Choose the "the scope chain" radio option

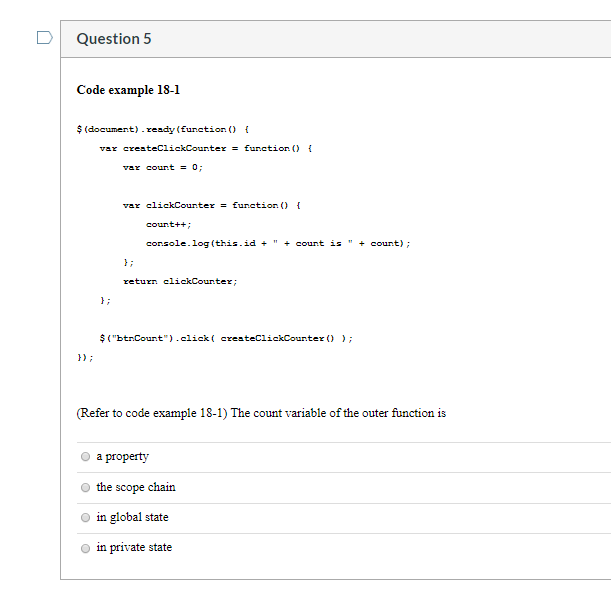[x=85, y=487]
